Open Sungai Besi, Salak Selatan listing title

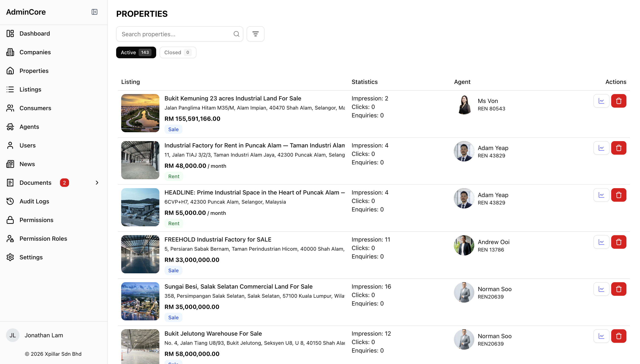click(238, 286)
